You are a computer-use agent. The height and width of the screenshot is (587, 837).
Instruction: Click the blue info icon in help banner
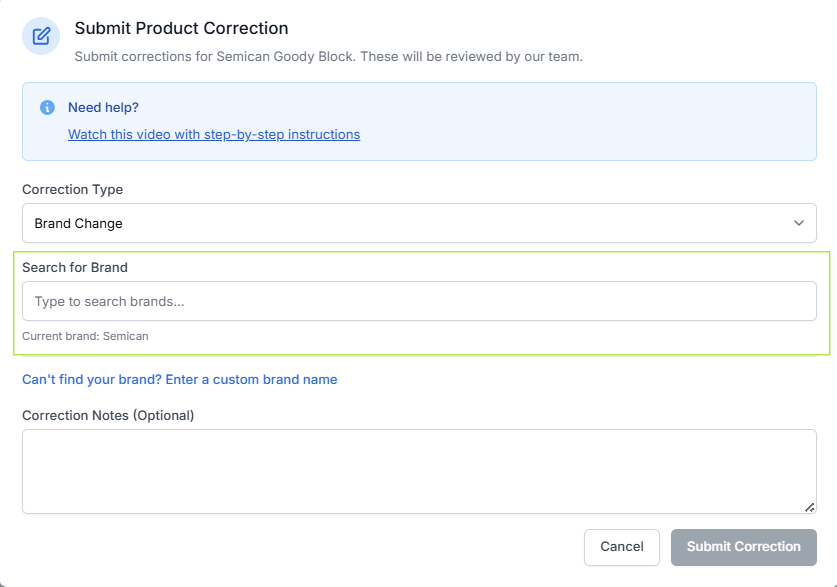click(47, 107)
